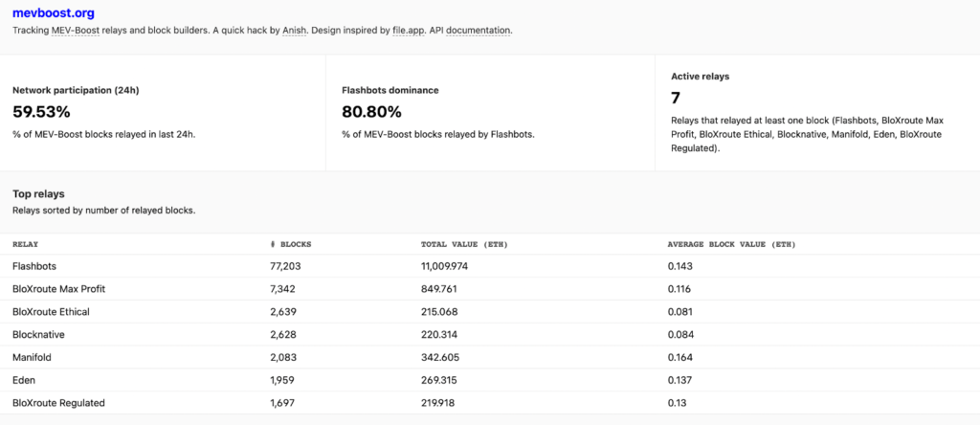Click total value 220.314
Screen dimensions: 980x425
(438, 334)
